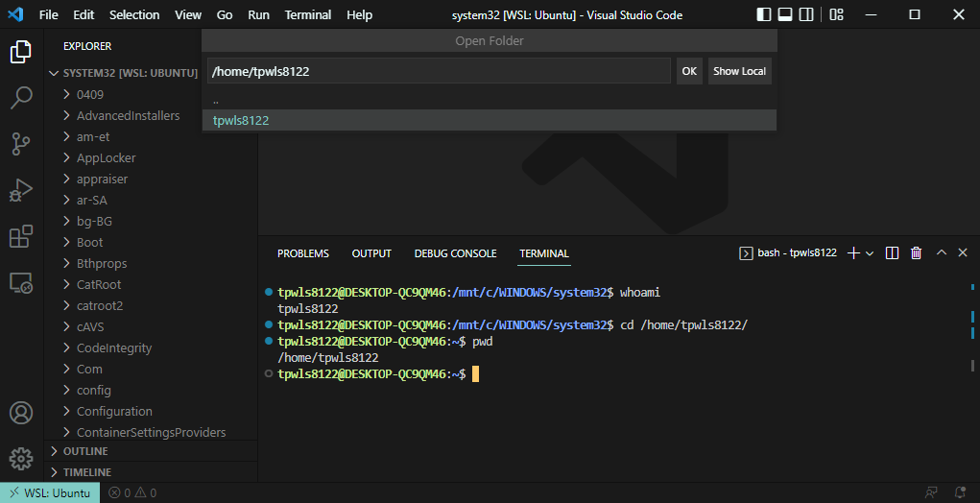Maximize panel size with up chevron
This screenshot has height=503, width=980.
pos(942,253)
